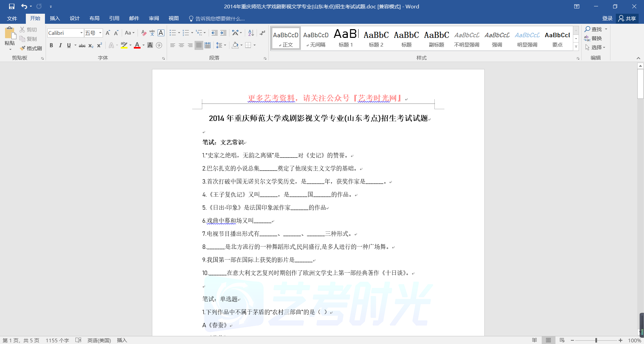This screenshot has height=344, width=644.
Task: Open the 文件 (File) menu
Action: click(12, 18)
